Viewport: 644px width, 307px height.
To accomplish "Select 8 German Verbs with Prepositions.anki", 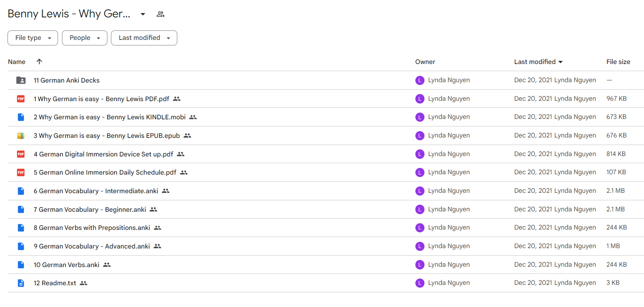I will pos(92,228).
